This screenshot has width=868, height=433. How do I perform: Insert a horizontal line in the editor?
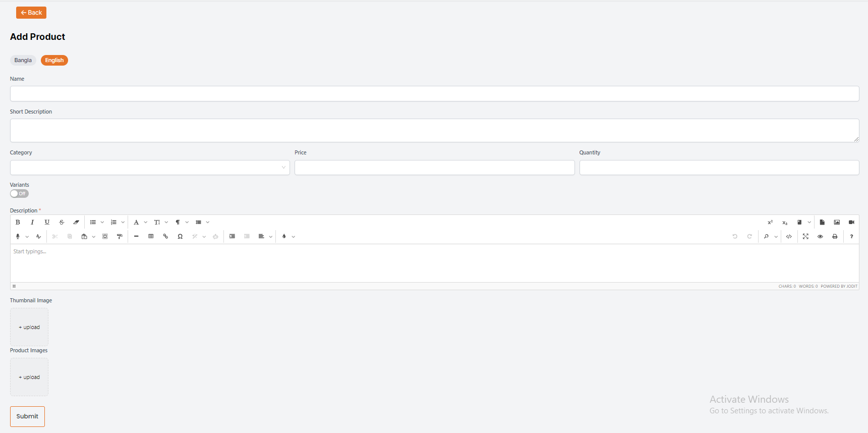(x=136, y=236)
